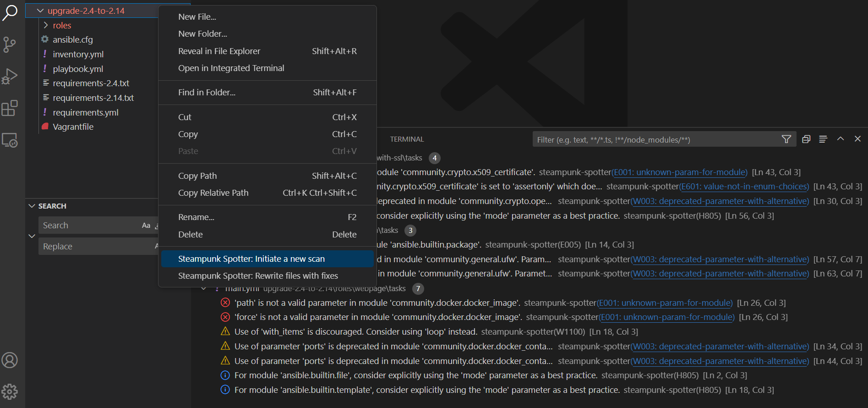Open the Search view in activity bar
868x408 pixels.
point(10,12)
